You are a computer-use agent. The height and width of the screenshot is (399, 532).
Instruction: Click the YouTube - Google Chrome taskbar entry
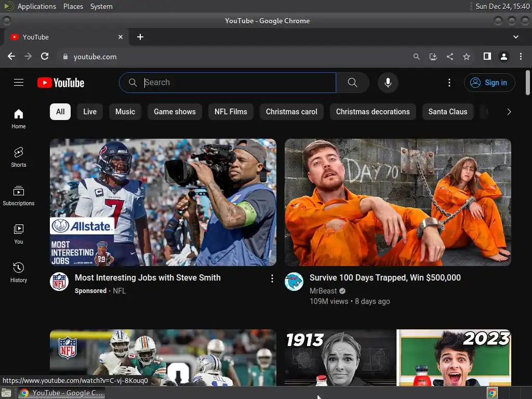(x=62, y=393)
